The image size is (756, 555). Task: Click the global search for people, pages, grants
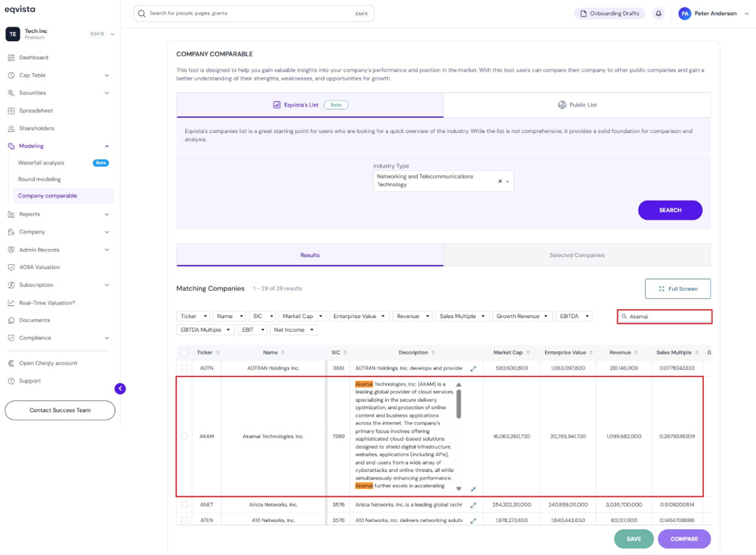click(x=254, y=14)
